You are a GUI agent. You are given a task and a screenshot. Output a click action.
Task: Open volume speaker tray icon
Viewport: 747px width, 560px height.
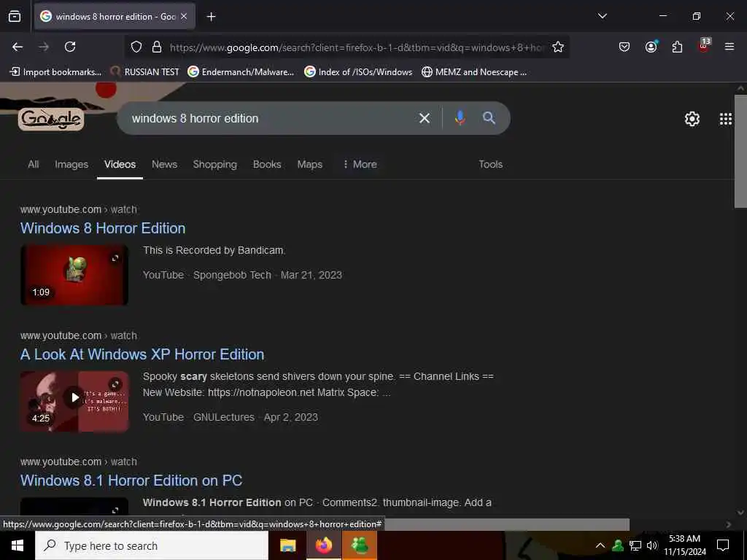coord(652,545)
